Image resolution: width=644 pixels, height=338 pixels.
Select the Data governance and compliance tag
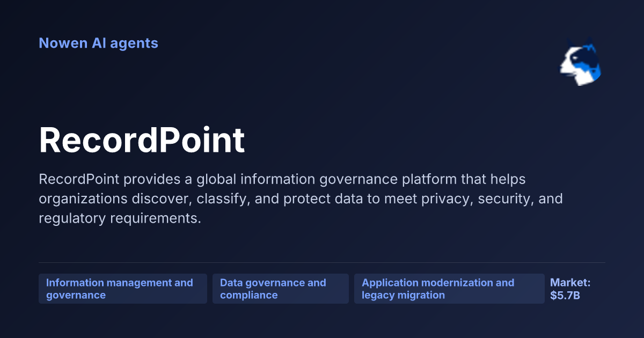click(x=281, y=289)
